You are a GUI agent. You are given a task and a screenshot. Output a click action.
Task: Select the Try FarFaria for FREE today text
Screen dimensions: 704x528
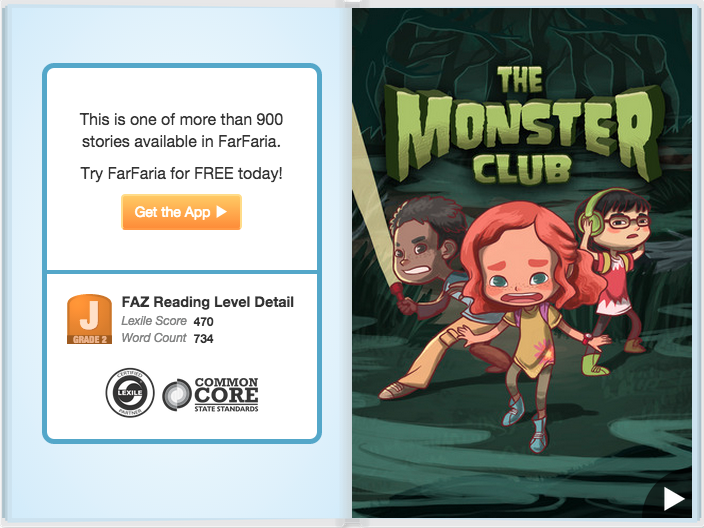[181, 173]
